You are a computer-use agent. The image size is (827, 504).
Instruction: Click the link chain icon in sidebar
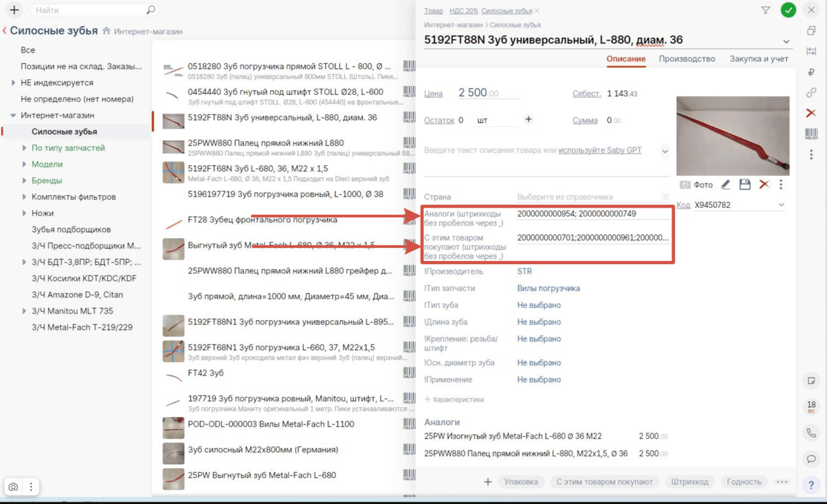811,93
